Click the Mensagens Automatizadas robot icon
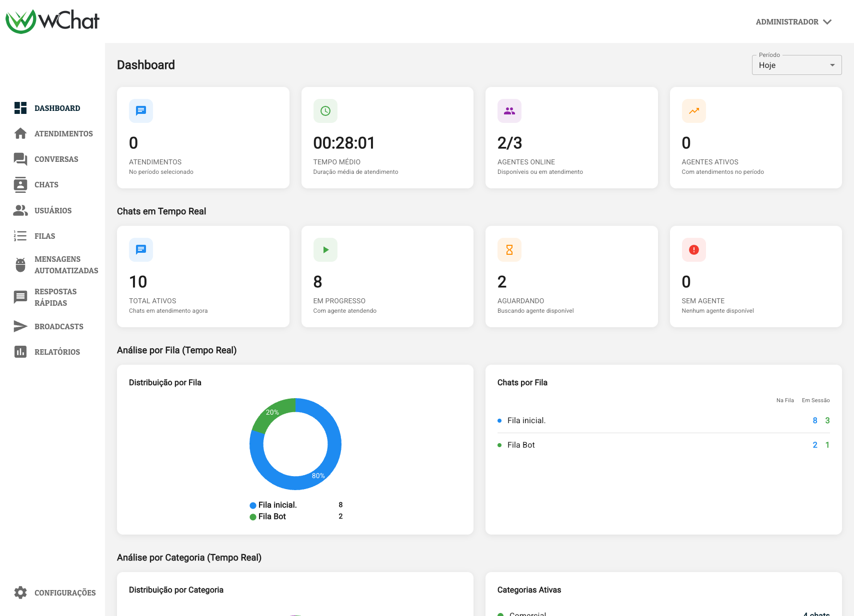Screen dimensions: 854x616 (x=20, y=265)
